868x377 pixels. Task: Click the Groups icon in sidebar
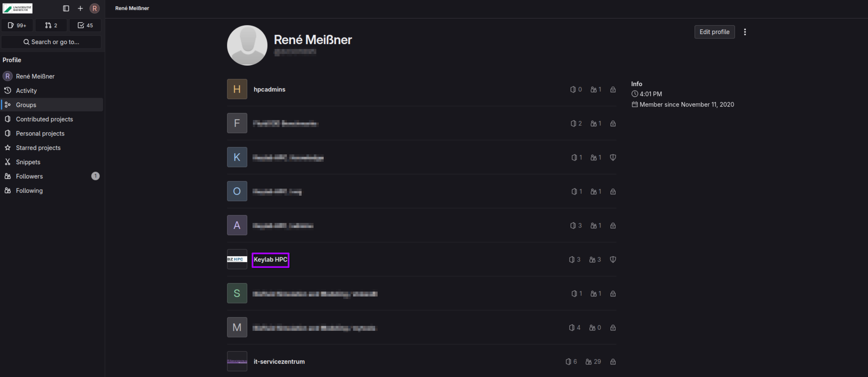pos(8,105)
